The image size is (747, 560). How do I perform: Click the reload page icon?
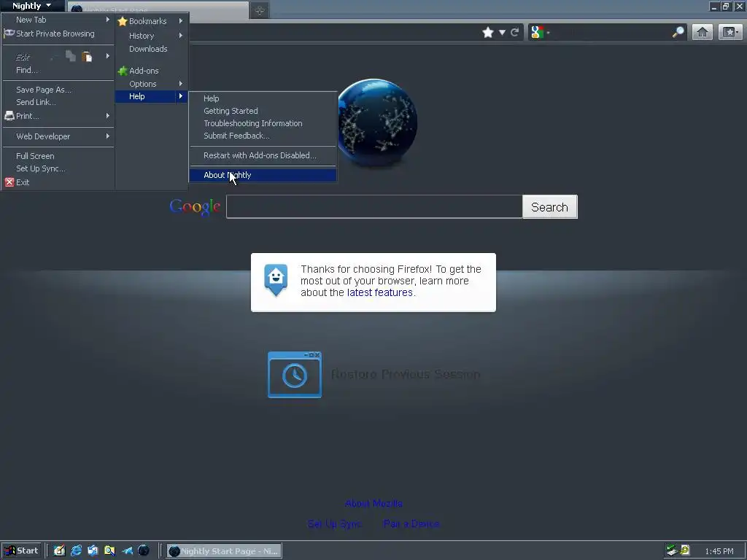[514, 32]
